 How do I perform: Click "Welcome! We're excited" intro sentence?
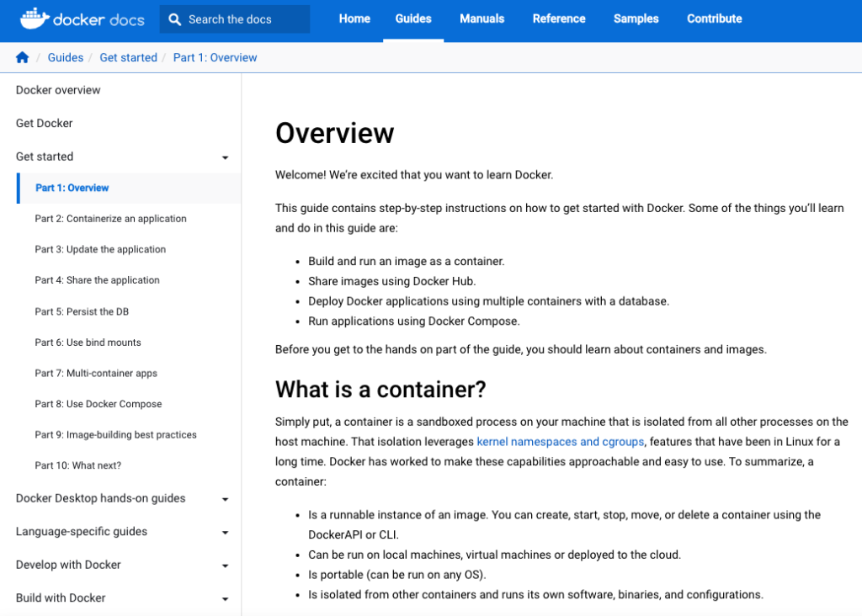point(414,175)
